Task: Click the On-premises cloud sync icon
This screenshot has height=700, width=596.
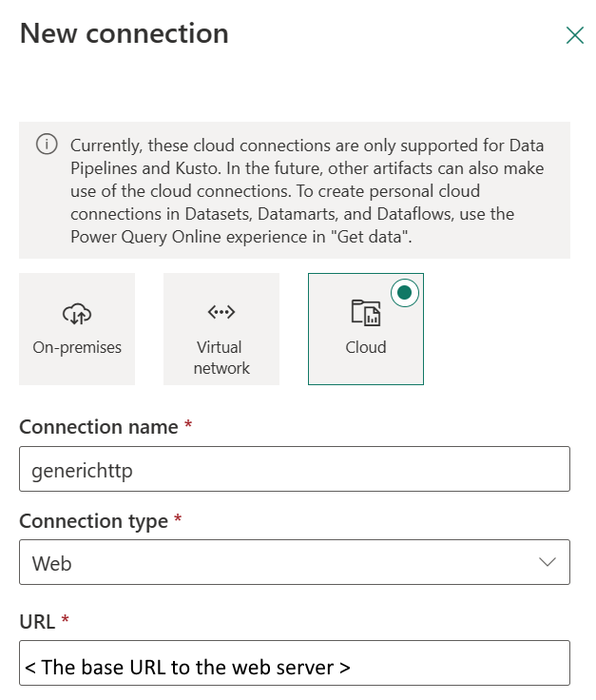Action: pyautogui.click(x=77, y=314)
